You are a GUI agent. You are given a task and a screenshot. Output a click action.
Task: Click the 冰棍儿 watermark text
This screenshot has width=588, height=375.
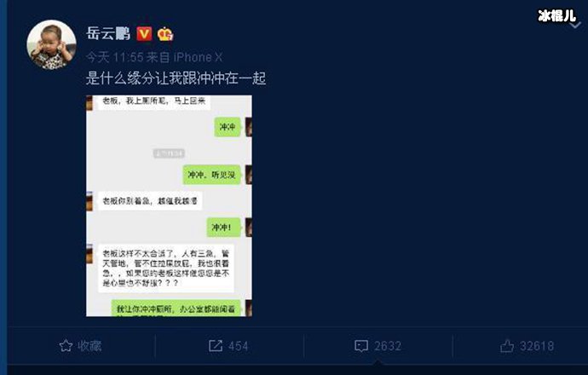556,15
